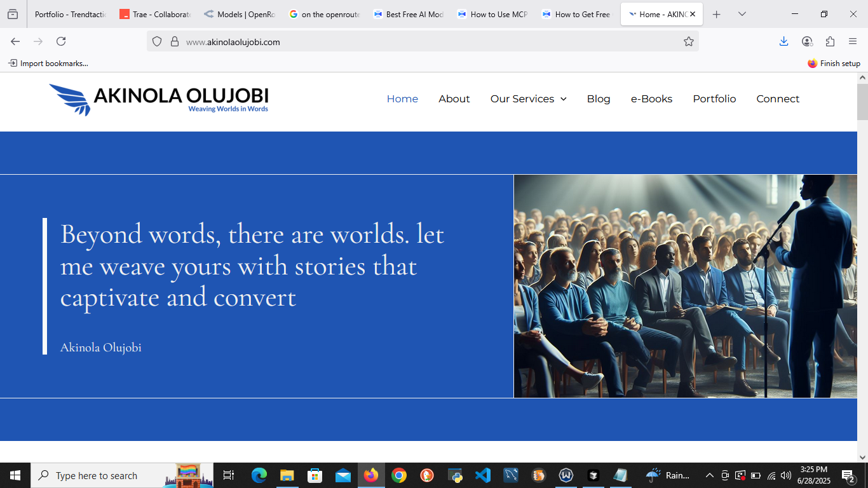Expand the Our Services dropdown menu
Screen dimensions: 868x488
coord(528,99)
